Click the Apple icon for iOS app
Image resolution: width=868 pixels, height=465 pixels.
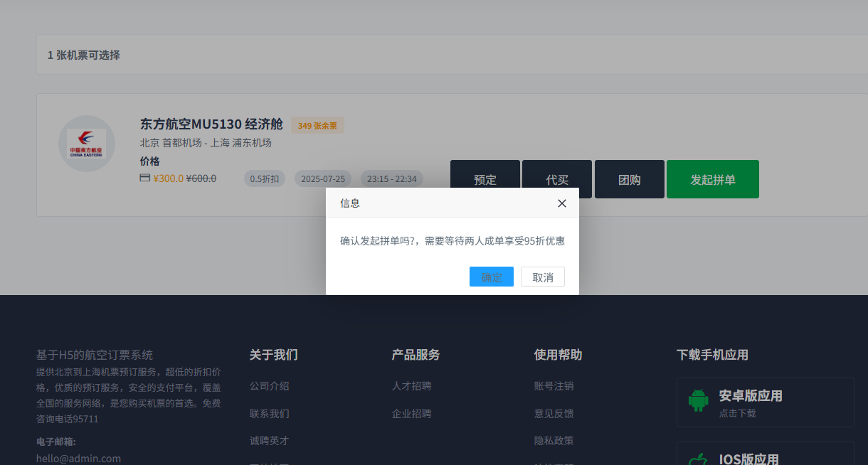click(699, 459)
